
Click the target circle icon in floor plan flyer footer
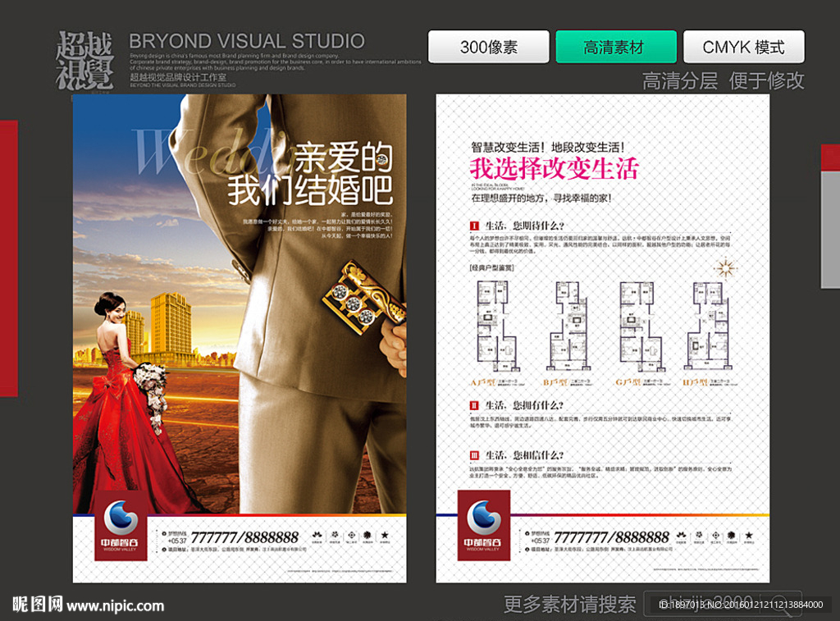click(715, 535)
